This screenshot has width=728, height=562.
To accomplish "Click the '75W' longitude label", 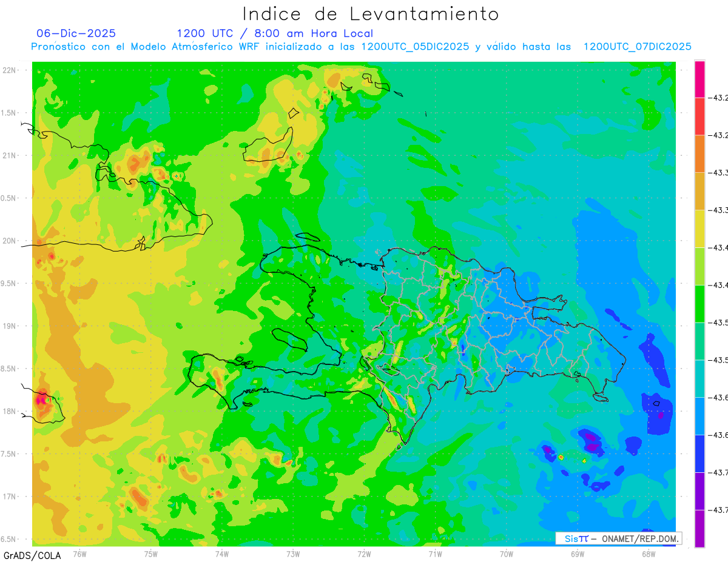I will pyautogui.click(x=151, y=554).
